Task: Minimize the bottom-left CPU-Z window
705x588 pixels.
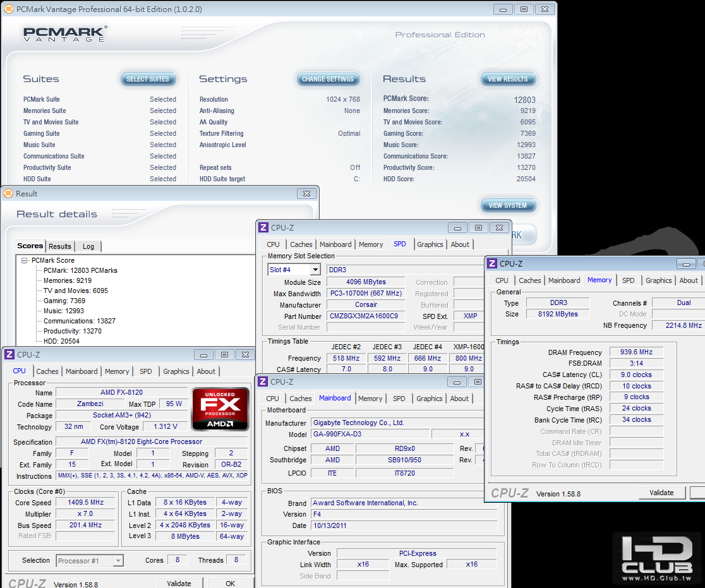Action: (x=203, y=355)
